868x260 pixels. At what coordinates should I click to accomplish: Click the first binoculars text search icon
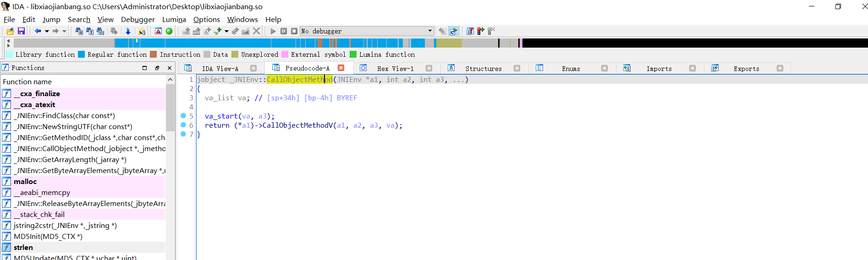click(79, 31)
